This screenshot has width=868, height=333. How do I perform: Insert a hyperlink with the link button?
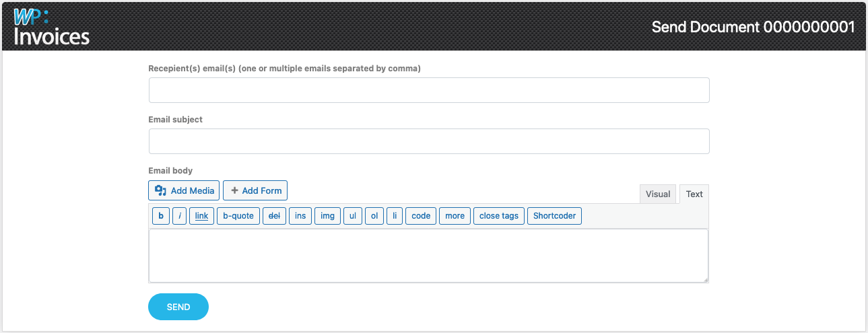202,216
